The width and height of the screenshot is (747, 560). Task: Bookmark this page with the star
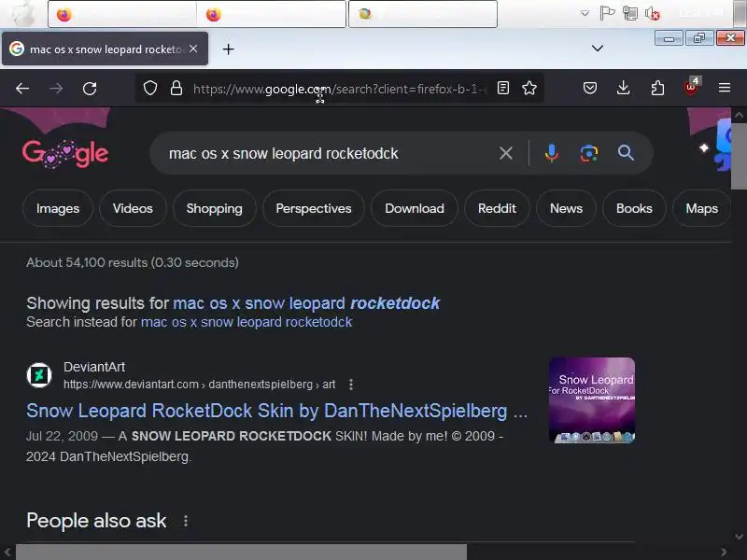(x=529, y=88)
